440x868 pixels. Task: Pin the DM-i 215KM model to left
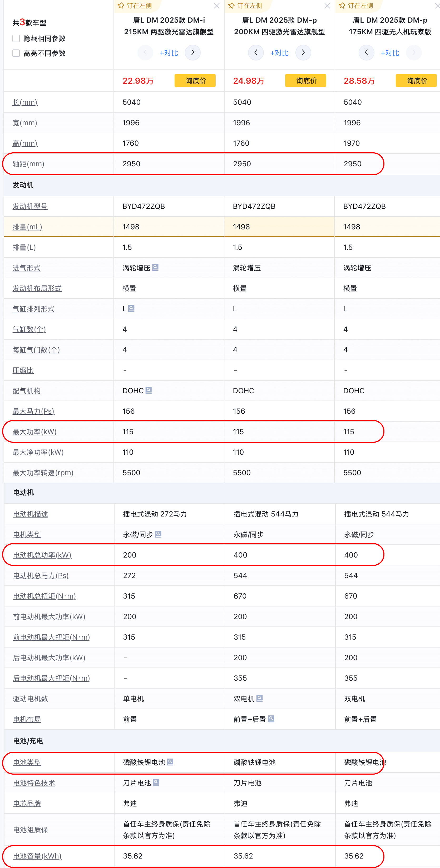click(x=135, y=6)
